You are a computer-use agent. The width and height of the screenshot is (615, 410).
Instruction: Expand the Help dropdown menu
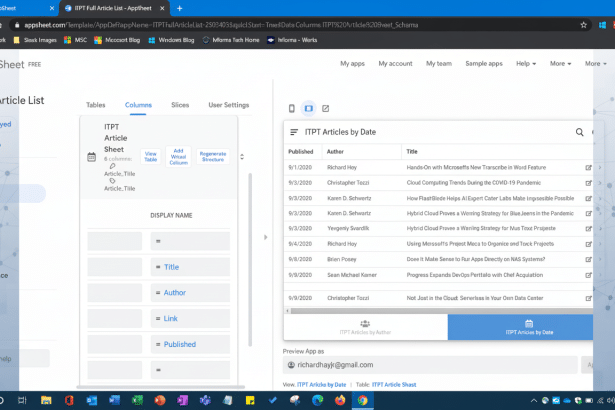click(x=526, y=64)
